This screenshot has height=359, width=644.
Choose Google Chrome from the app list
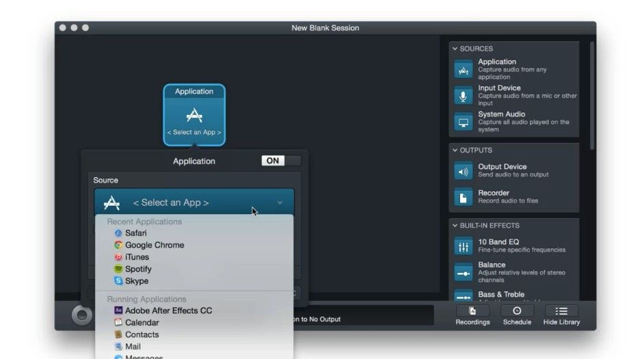click(194, 245)
